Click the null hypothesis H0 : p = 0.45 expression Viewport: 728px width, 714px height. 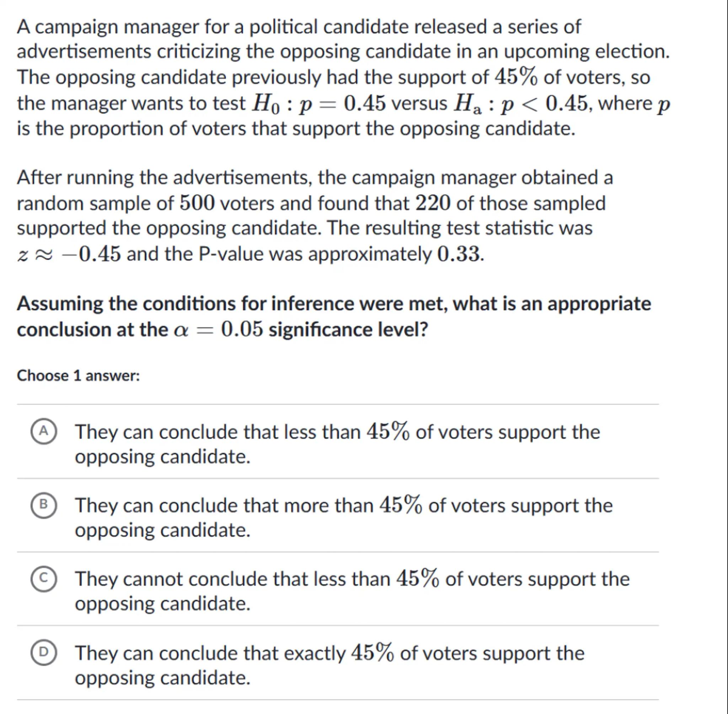318,103
